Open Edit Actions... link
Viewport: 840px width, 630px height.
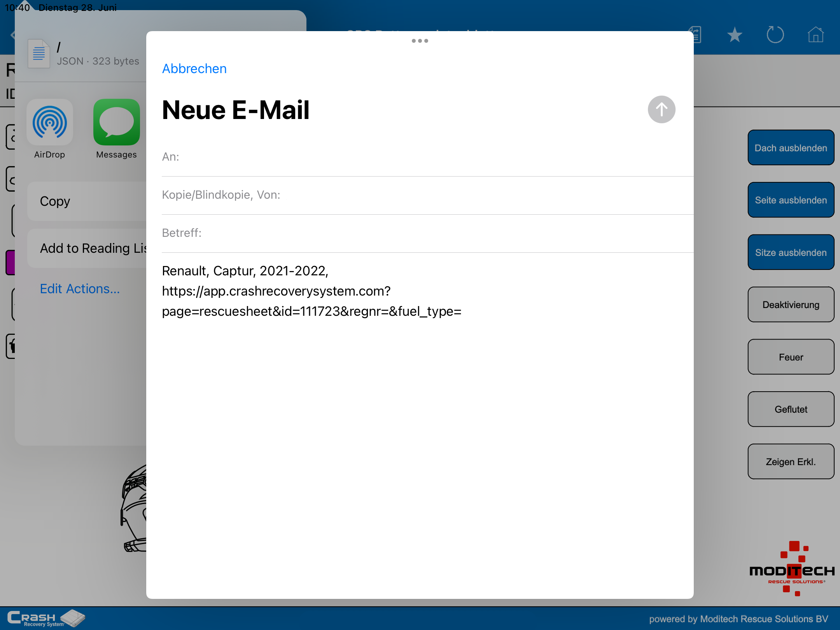click(80, 289)
